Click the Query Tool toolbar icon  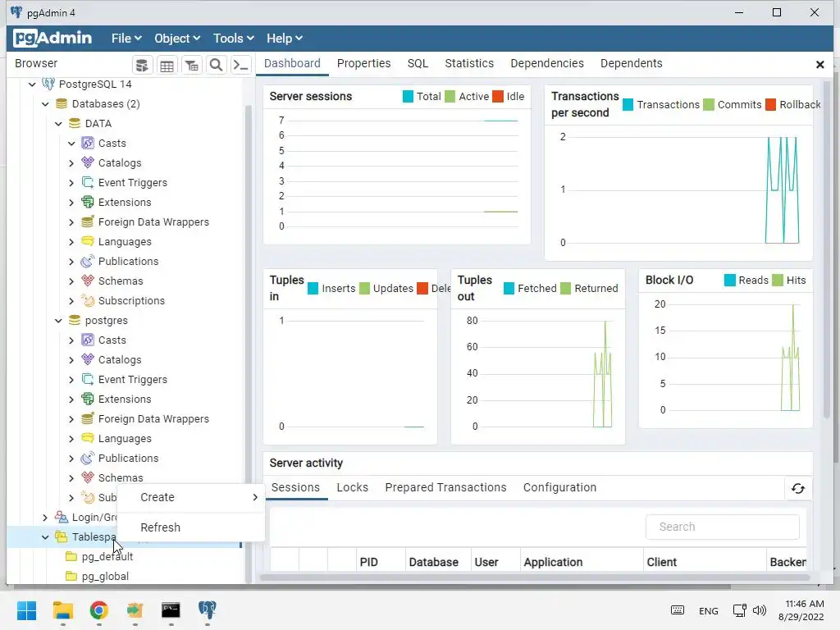pos(142,66)
